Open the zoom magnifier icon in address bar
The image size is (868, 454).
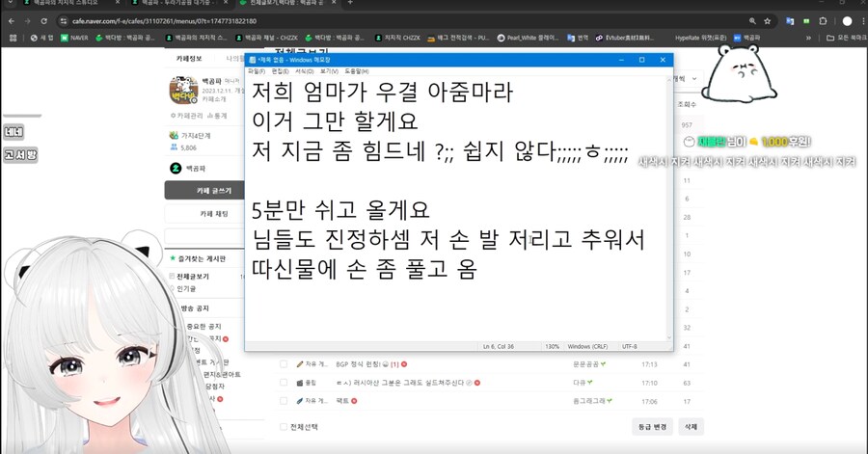[752, 21]
